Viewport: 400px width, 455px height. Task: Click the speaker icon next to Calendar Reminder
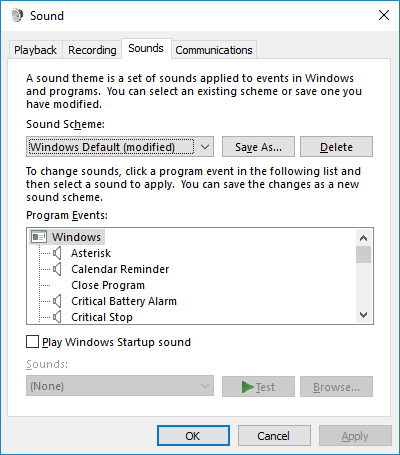click(x=57, y=269)
